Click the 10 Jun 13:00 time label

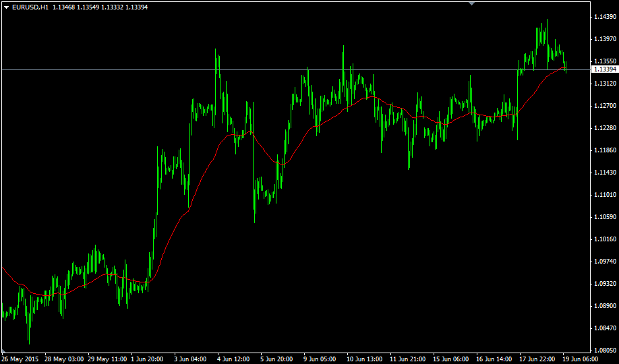[364, 359]
